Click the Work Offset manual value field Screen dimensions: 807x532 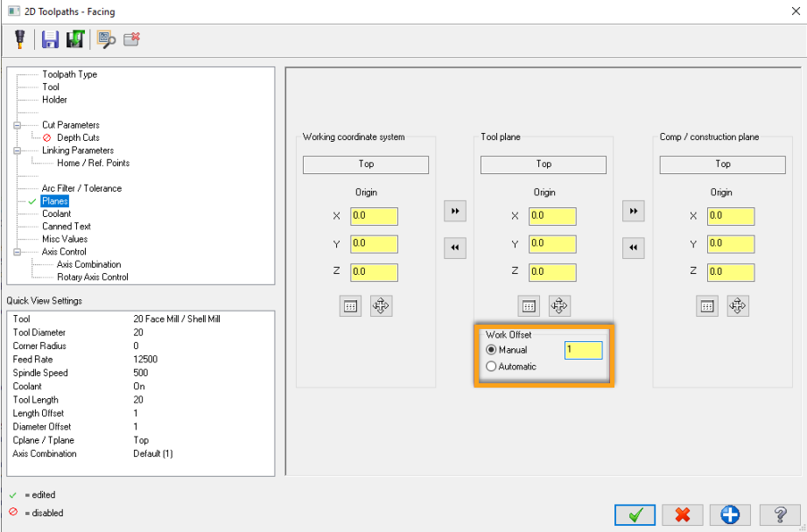583,350
